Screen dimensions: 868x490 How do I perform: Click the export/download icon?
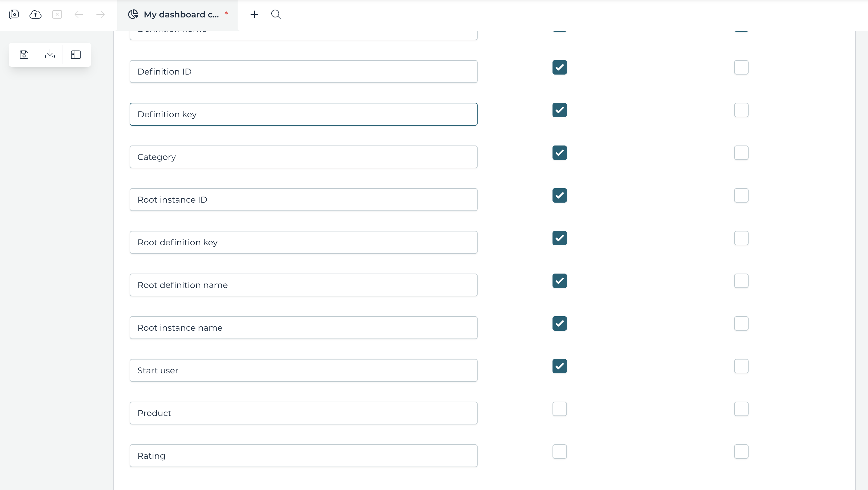(50, 55)
